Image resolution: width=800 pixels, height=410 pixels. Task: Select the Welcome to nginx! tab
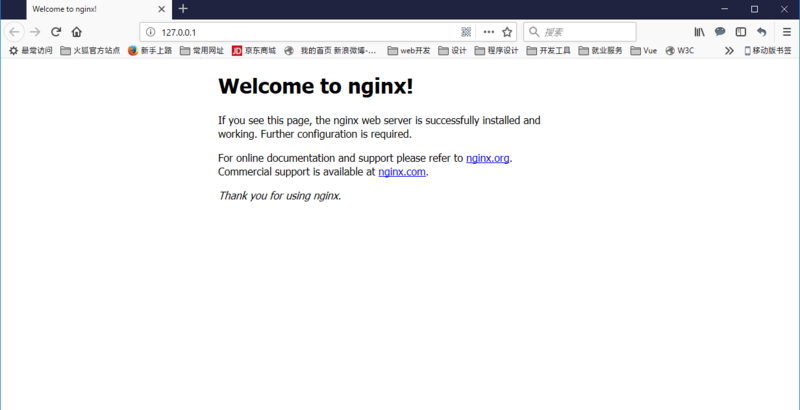coord(99,10)
